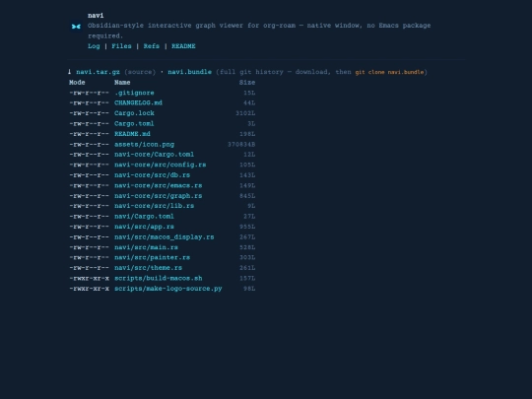Open navi-core/src/config.rs file
Viewport: 532px width, 399px height.
[161, 165]
